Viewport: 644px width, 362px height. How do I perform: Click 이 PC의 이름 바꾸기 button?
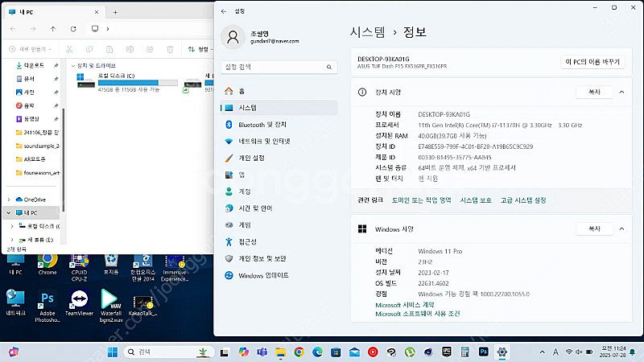(x=592, y=62)
